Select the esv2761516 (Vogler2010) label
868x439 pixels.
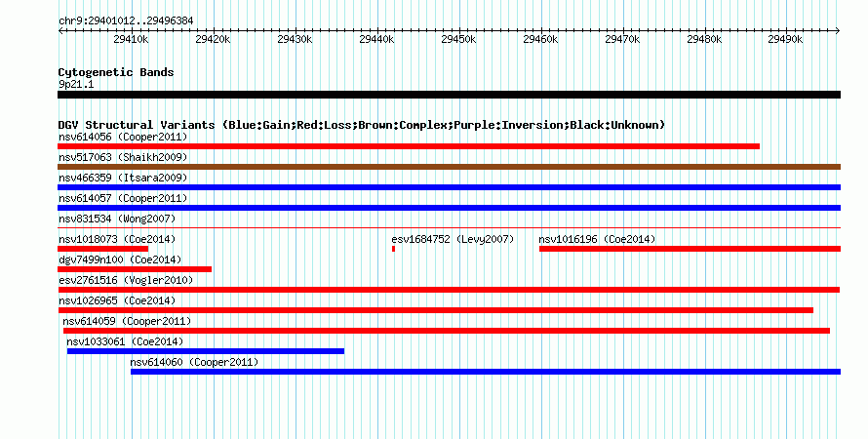pyautogui.click(x=126, y=280)
